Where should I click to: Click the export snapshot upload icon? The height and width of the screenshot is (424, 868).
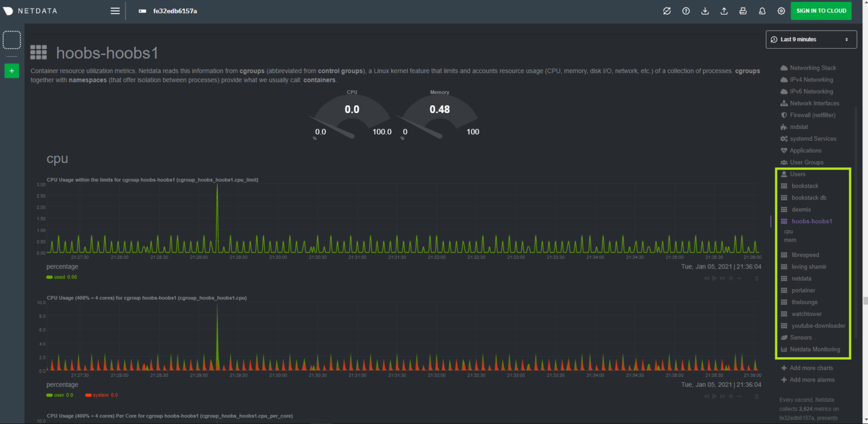coord(724,11)
